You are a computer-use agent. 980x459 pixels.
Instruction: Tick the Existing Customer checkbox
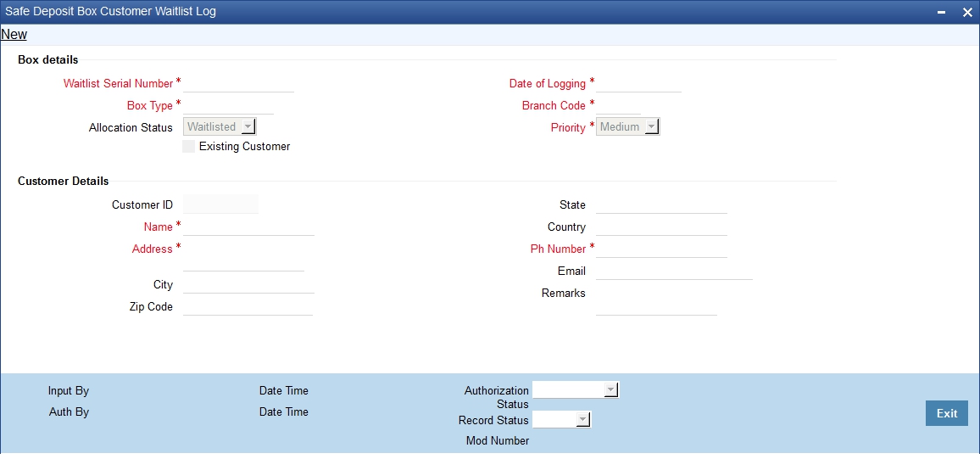pos(188,146)
